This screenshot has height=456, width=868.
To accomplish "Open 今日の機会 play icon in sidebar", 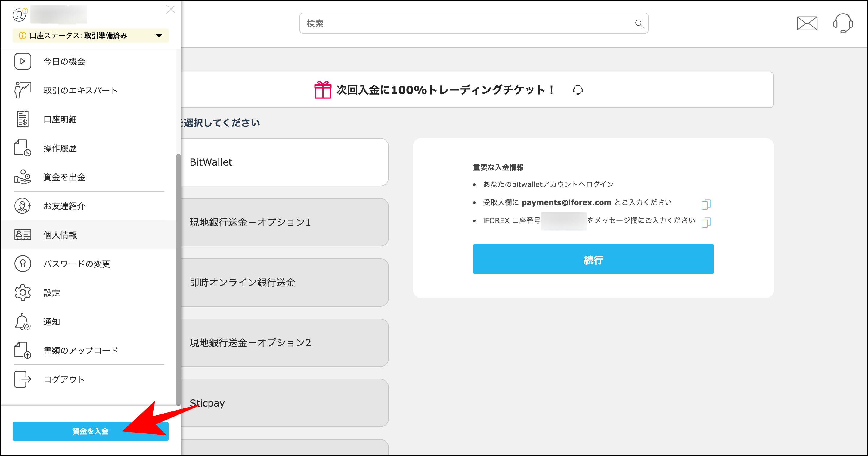I will point(23,61).
